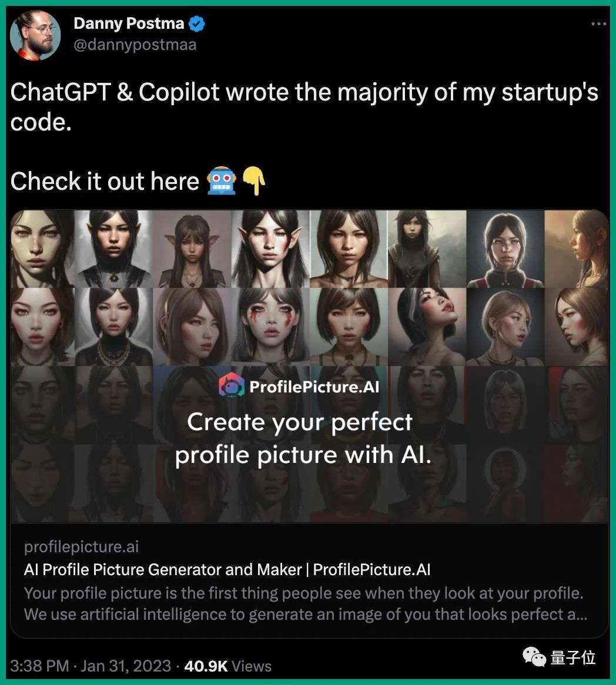This screenshot has height=685, width=616.
Task: Open the Danny Postma display name
Action: [129, 23]
